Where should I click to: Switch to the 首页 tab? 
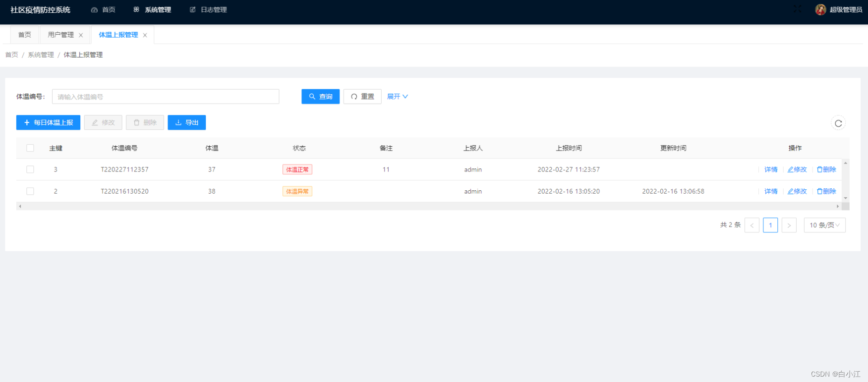coord(24,35)
